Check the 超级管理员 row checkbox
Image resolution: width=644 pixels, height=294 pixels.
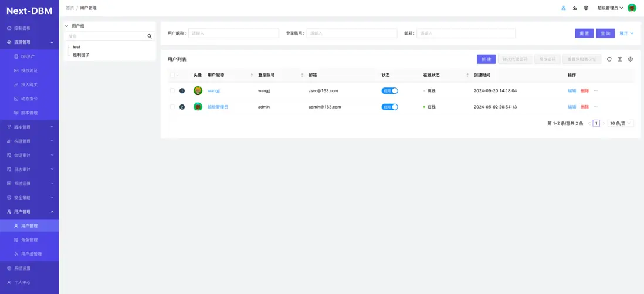pos(172,107)
